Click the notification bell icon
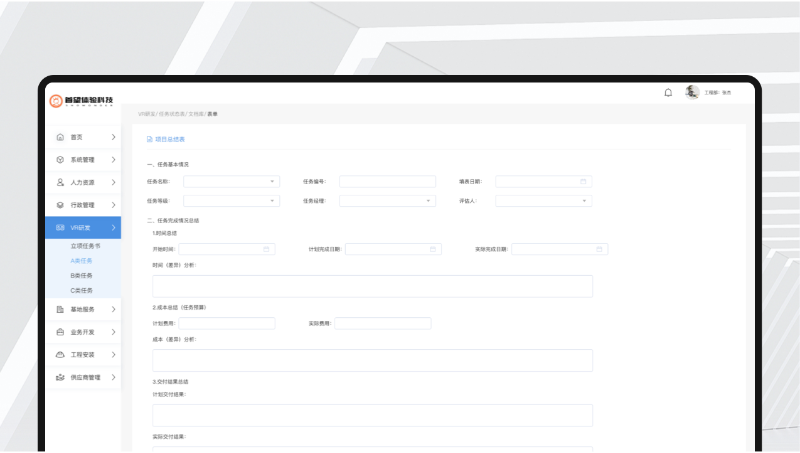 click(x=668, y=93)
